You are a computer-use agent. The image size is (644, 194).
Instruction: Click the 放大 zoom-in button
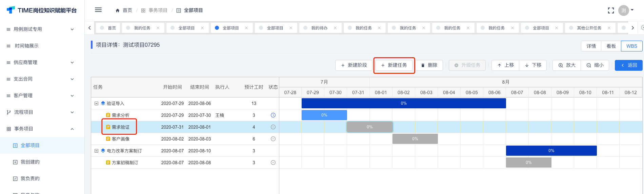tap(567, 65)
